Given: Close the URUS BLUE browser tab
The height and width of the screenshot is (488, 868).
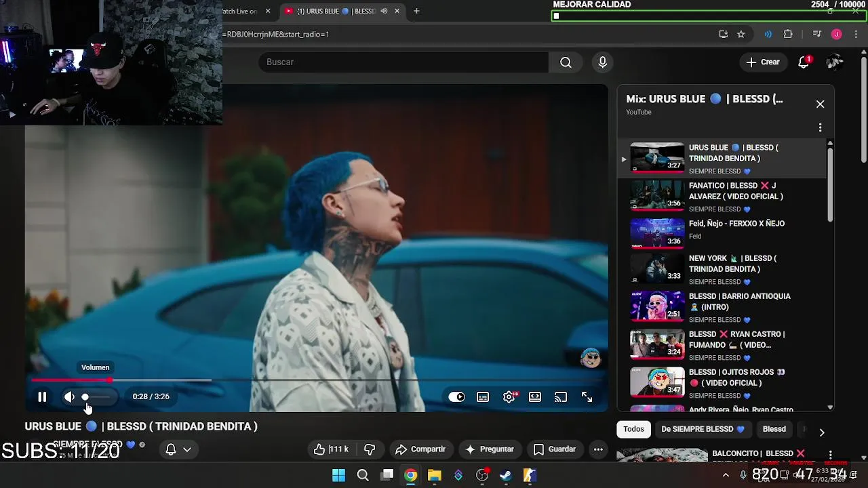Looking at the screenshot, I should [x=397, y=11].
